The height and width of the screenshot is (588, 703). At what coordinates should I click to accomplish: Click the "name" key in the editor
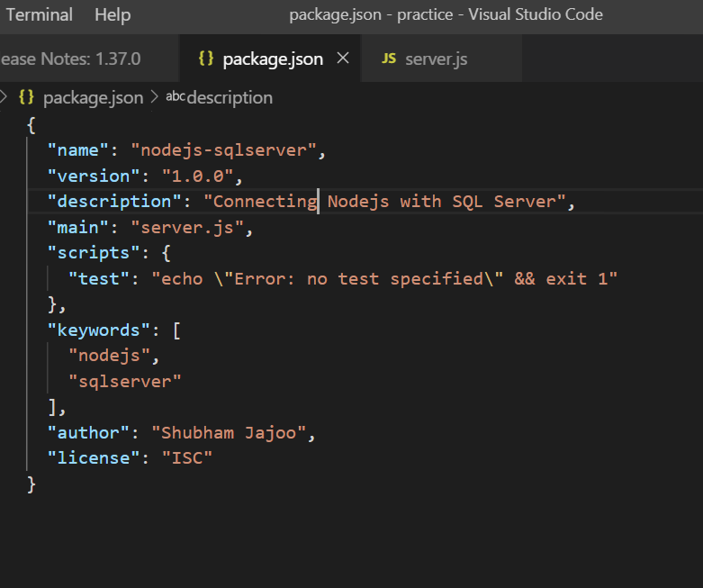click(x=78, y=150)
